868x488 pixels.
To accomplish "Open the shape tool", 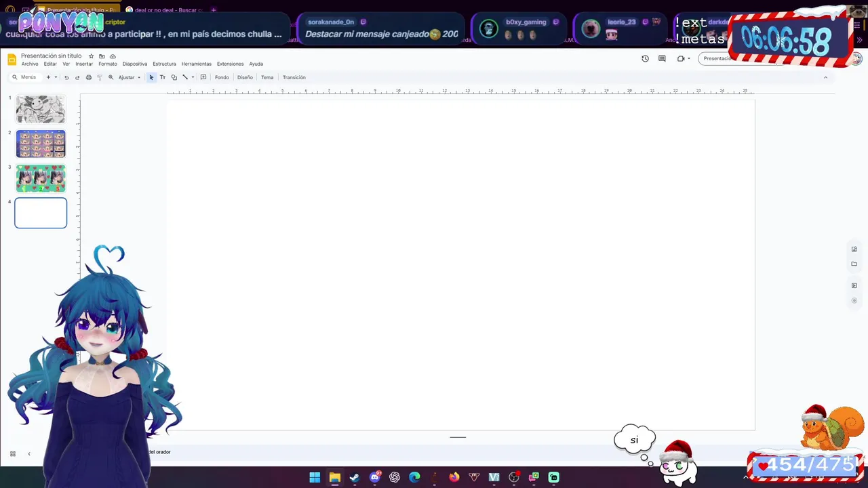I will click(x=174, y=77).
